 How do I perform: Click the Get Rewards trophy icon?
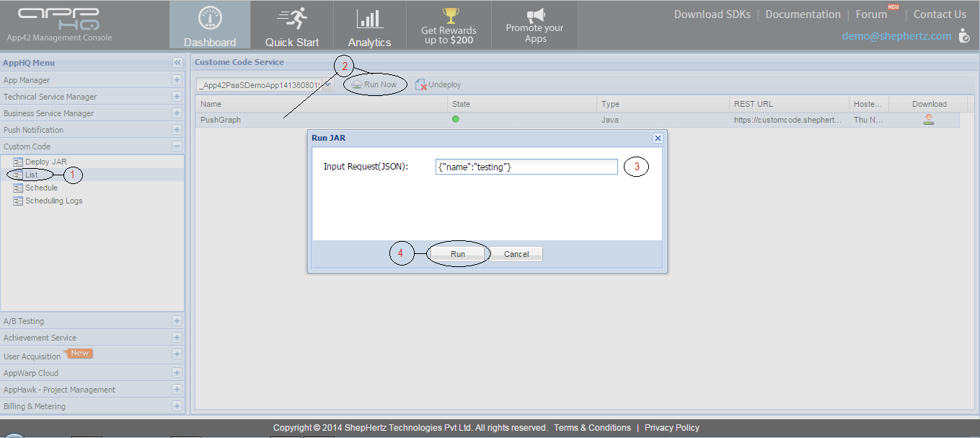(x=450, y=15)
